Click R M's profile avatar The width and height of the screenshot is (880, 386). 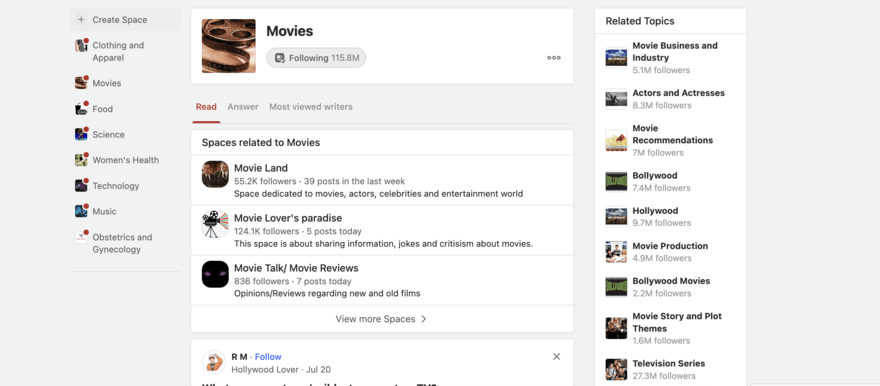coord(214,362)
